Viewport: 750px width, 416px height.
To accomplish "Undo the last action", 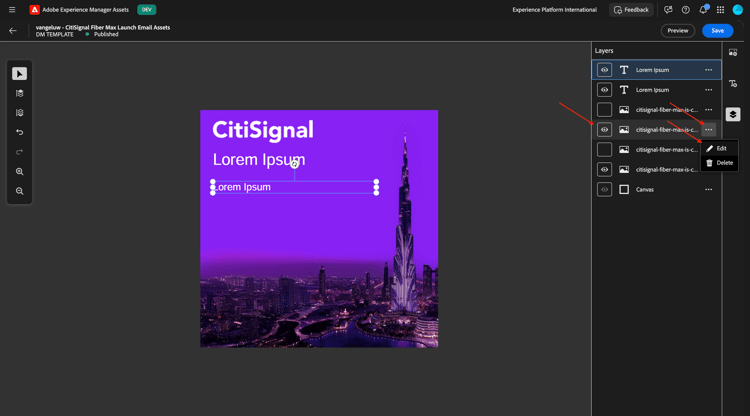I will point(20,132).
